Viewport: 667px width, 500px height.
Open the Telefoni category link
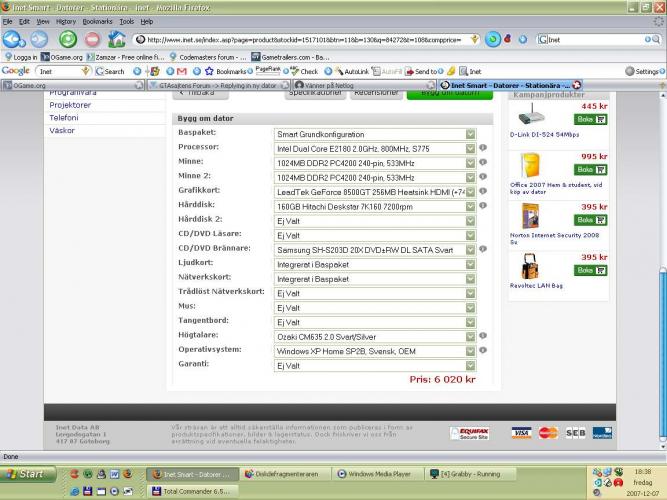pyautogui.click(x=64, y=117)
